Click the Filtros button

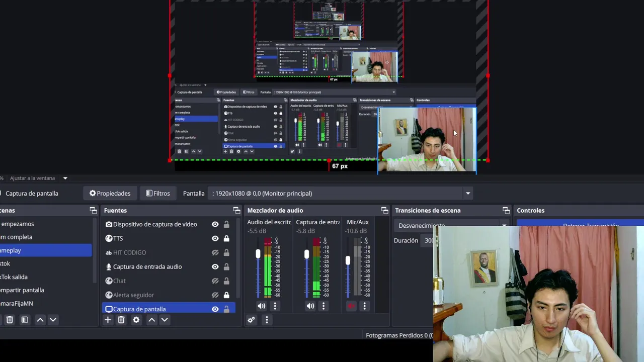coord(158,193)
